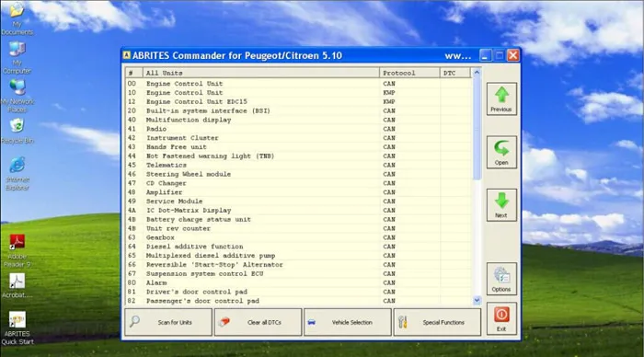The height and width of the screenshot is (357, 644).
Task: Select 'Suspension system control ECU' row
Action: [299, 273]
